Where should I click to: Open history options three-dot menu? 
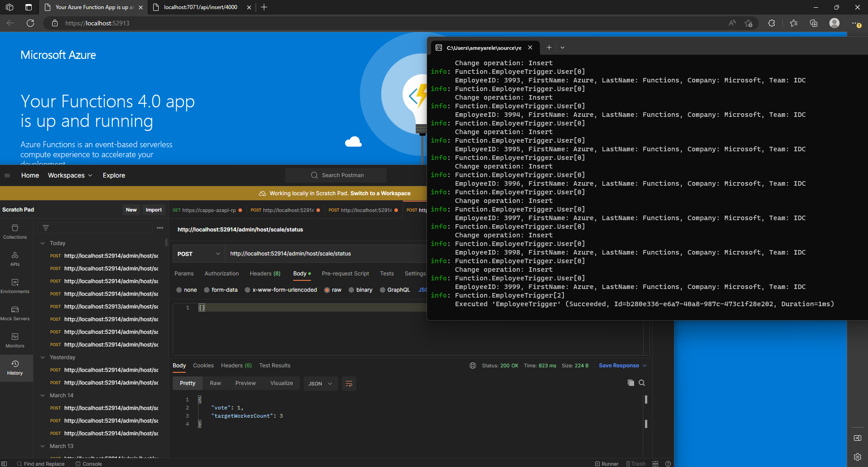coord(160,228)
